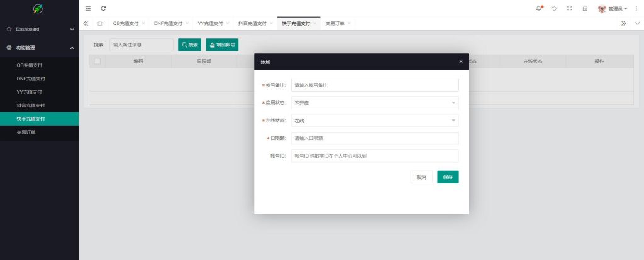
Task: Toggle the select-all checkbox in table header
Action: coord(97,61)
